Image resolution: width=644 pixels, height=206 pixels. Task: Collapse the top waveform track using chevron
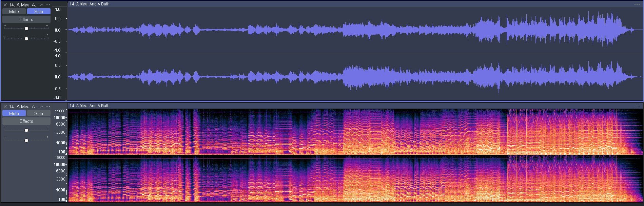[x=42, y=5]
